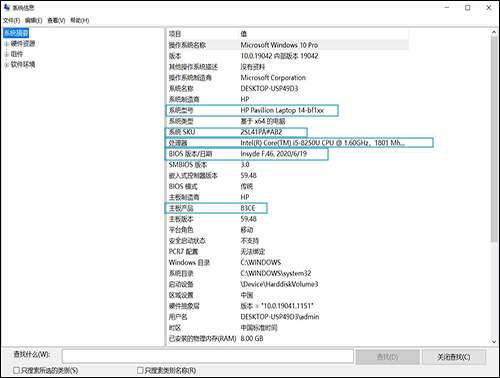Expand the 硬件资源 tree node

pos(6,44)
